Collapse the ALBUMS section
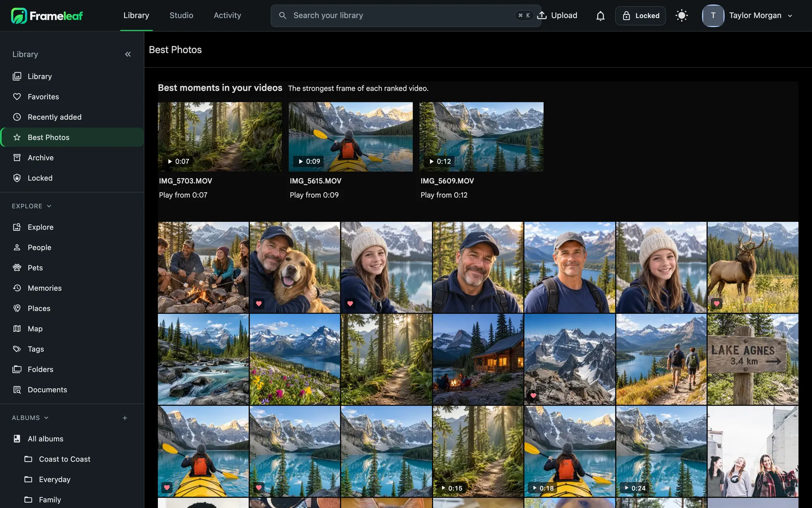812x508 pixels. click(x=30, y=418)
